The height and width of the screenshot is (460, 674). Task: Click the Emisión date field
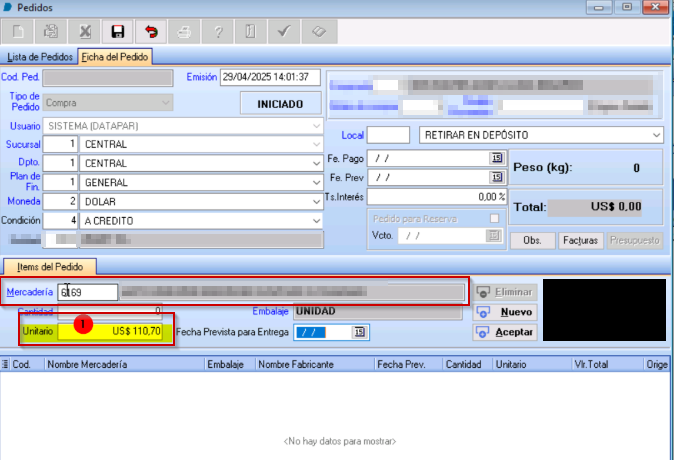tap(270, 77)
